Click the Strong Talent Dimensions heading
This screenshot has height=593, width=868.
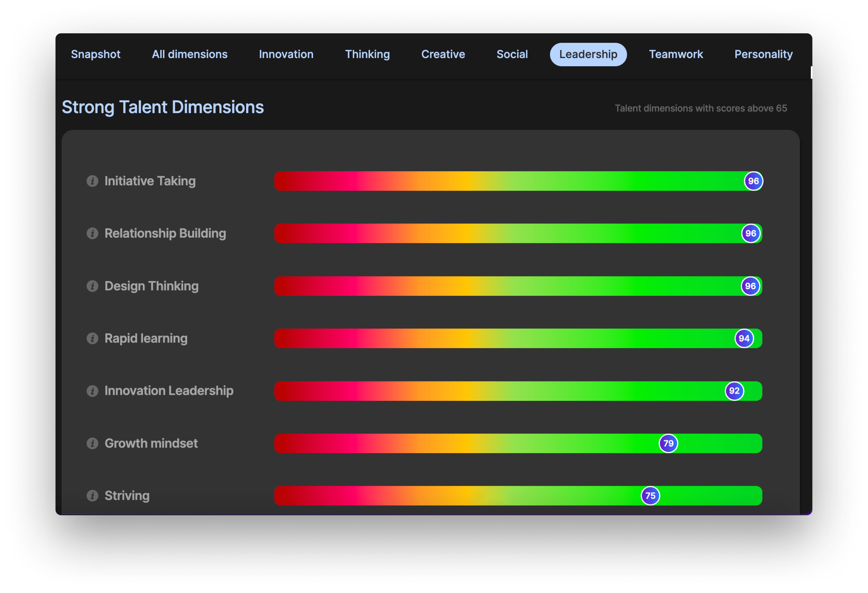(163, 107)
